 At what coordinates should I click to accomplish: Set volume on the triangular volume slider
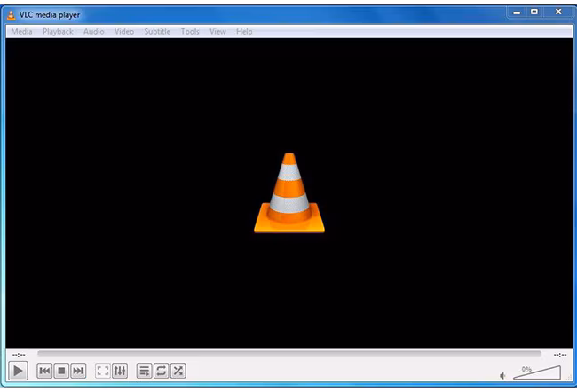pos(537,372)
